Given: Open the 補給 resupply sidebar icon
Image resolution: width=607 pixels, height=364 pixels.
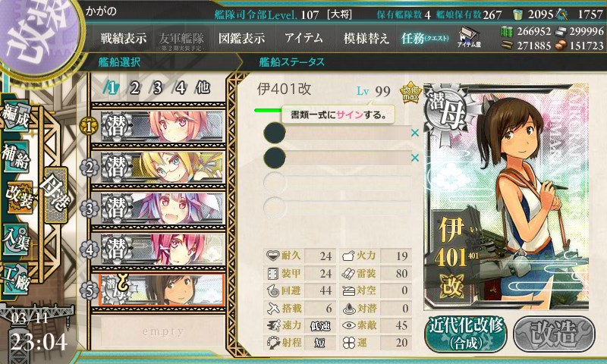Looking at the screenshot, I should 16,155.
